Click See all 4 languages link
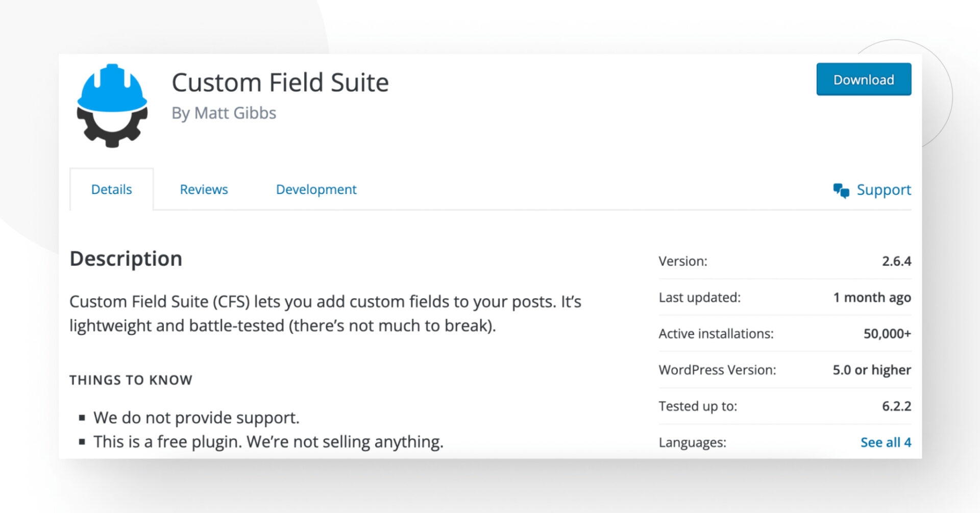 886,442
